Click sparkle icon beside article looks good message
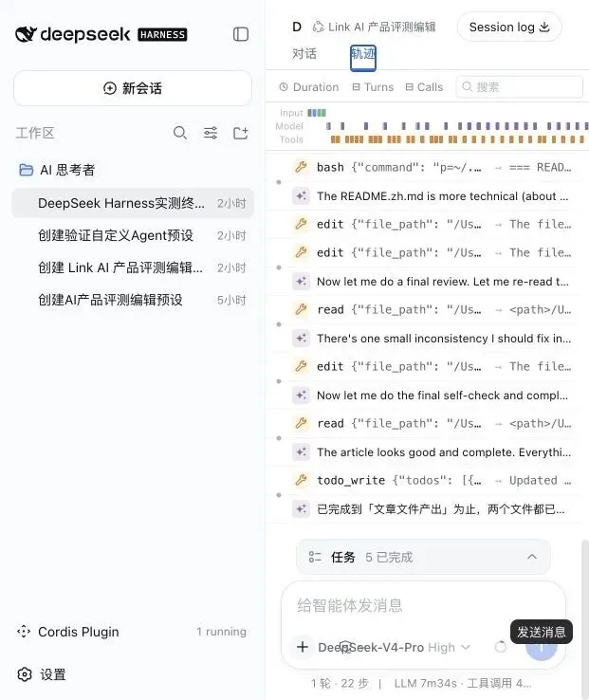589x700 pixels. [302, 452]
